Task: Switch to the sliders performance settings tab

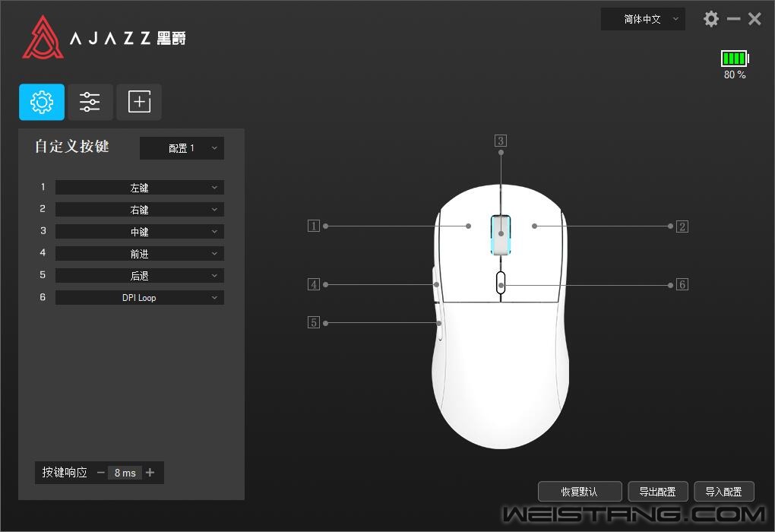Action: click(90, 102)
